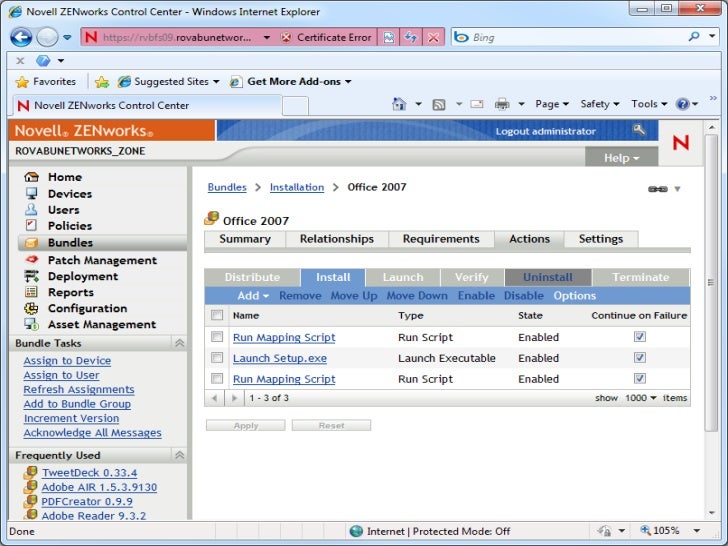Open the Help dropdown menu

pos(622,158)
